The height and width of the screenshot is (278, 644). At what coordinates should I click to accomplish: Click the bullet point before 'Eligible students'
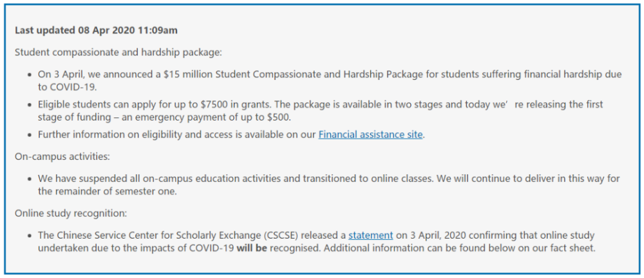pos(30,105)
